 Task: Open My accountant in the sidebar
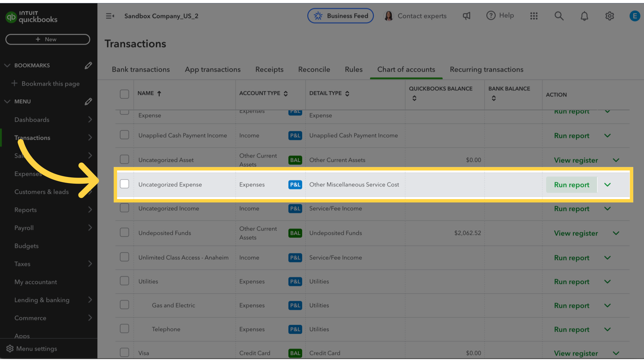tap(36, 282)
